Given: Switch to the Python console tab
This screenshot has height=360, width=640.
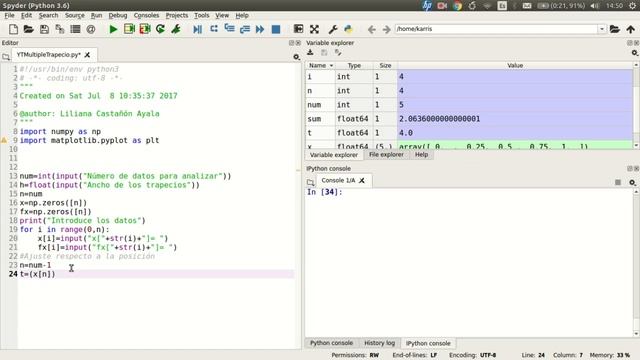Looking at the screenshot, I should (x=331, y=343).
